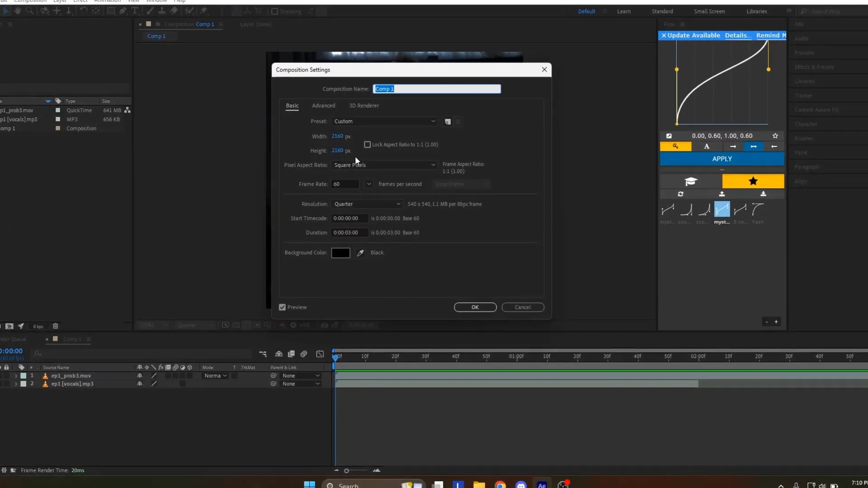Screen dimensions: 868x488
Task: Open the yellow star favorites tab
Action: pyautogui.click(x=753, y=181)
